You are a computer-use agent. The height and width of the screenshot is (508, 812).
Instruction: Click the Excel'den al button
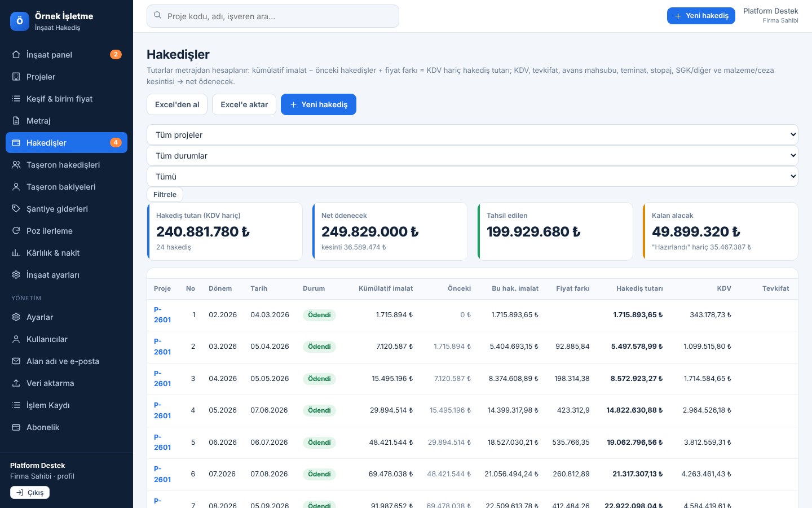point(177,104)
